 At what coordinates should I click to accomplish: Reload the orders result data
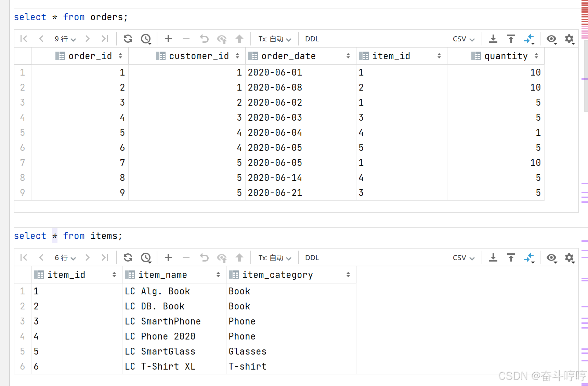128,39
